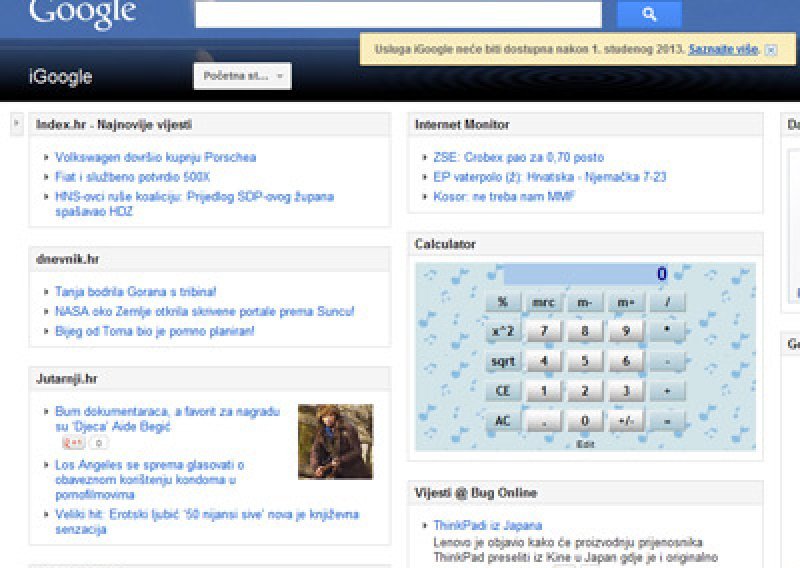Click the calculator 4 key
This screenshot has width=800, height=568.
coord(543,362)
